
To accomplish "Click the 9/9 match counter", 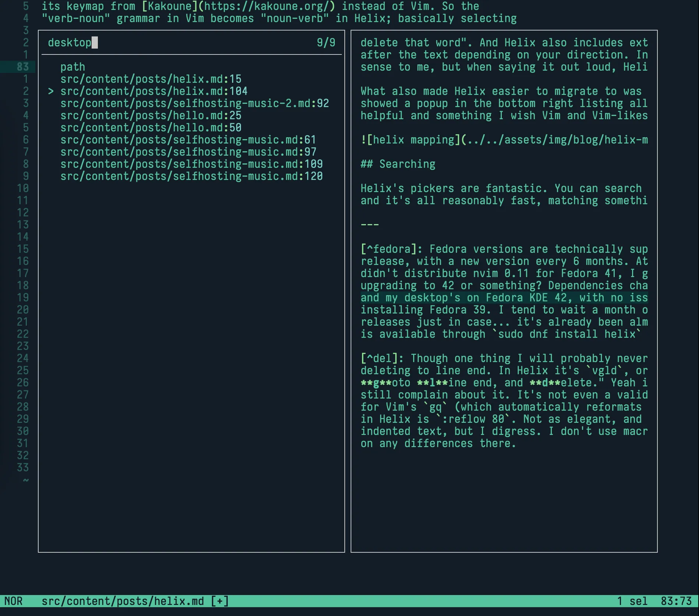I will tap(326, 43).
